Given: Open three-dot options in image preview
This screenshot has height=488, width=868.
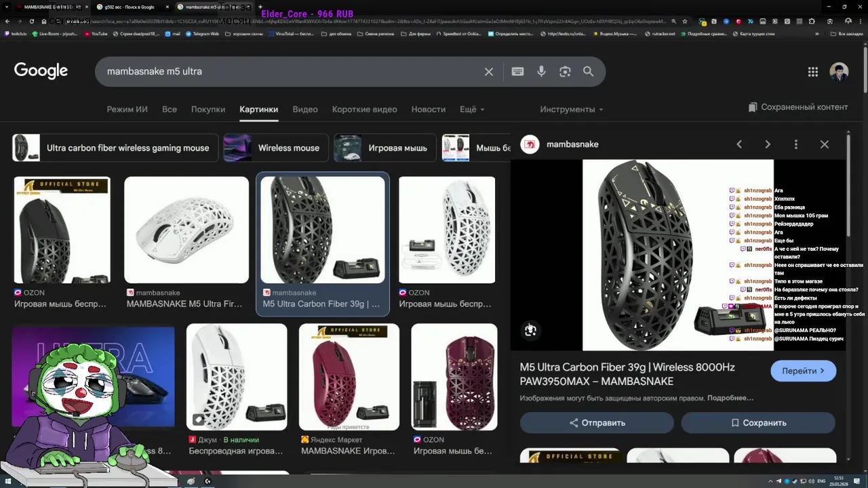Looking at the screenshot, I should click(796, 144).
